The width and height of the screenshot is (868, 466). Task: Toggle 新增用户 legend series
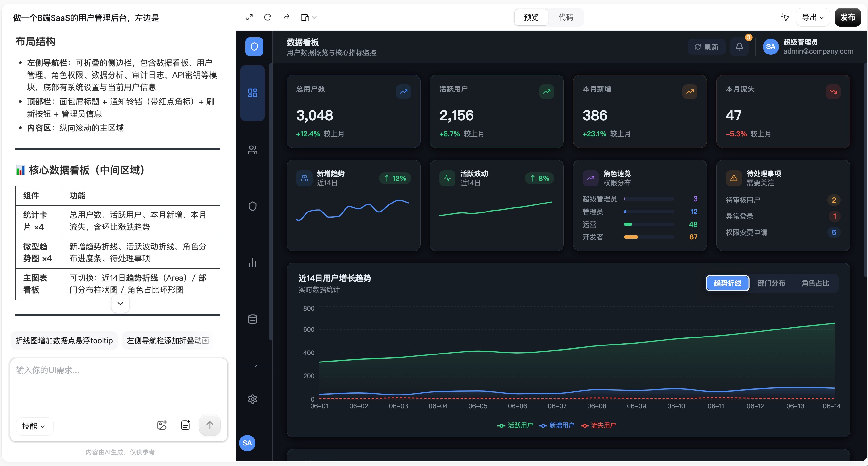557,425
